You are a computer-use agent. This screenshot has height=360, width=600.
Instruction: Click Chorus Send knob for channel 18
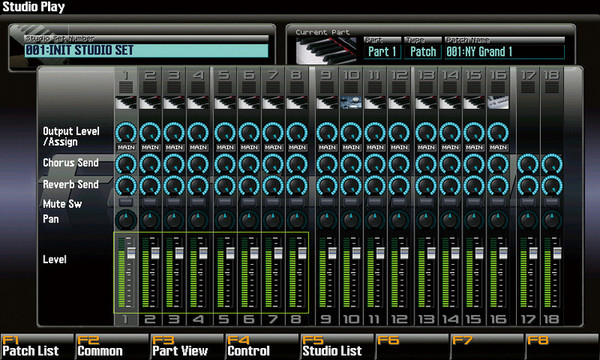pos(552,164)
